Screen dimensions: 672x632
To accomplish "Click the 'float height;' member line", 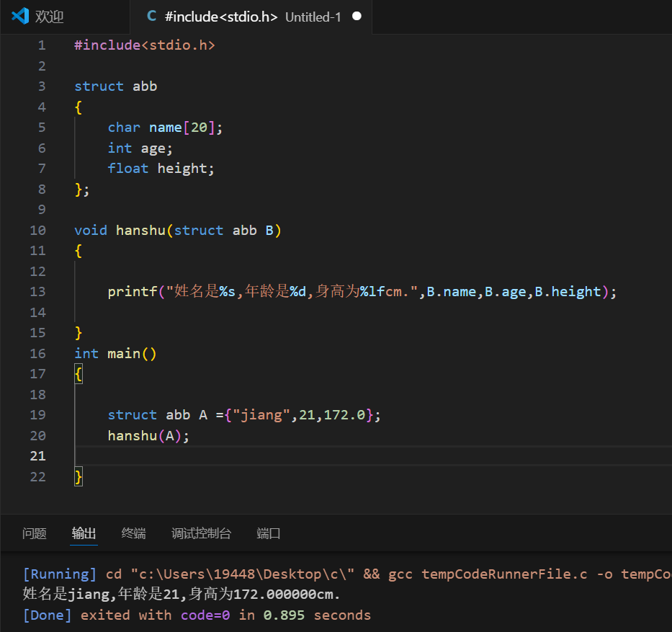I will tap(161, 169).
